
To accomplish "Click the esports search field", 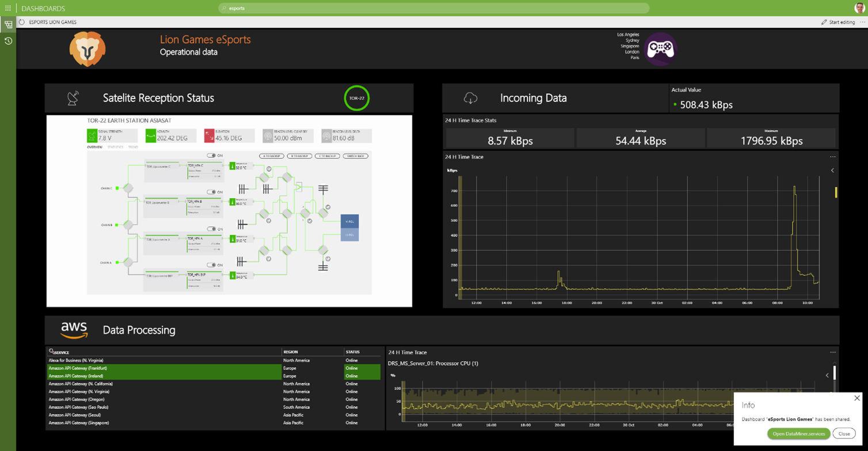I will (x=435, y=8).
